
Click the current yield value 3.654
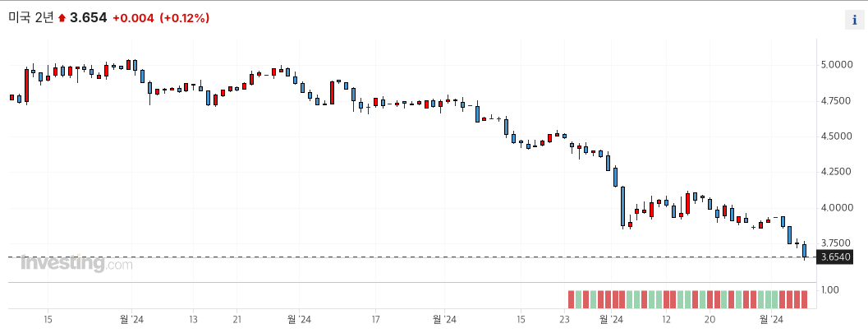pyautogui.click(x=88, y=18)
